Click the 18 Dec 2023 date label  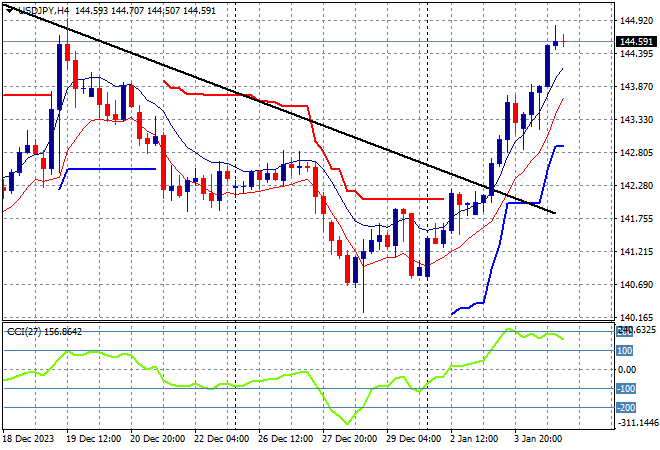(29, 439)
